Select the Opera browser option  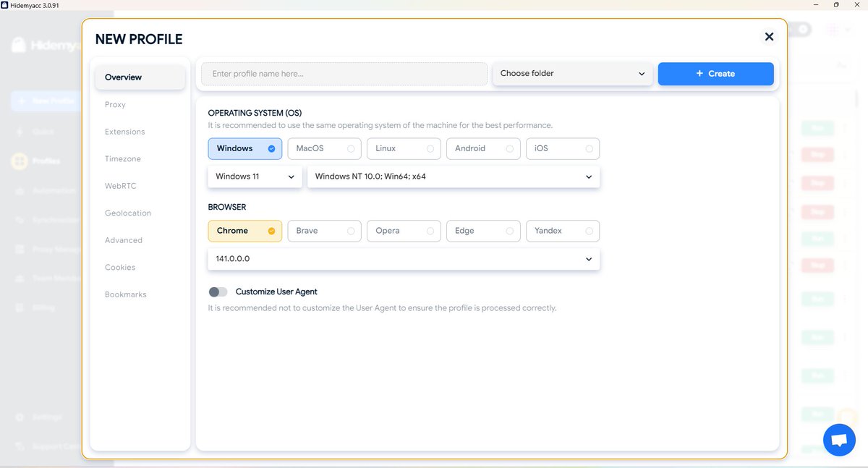[404, 231]
